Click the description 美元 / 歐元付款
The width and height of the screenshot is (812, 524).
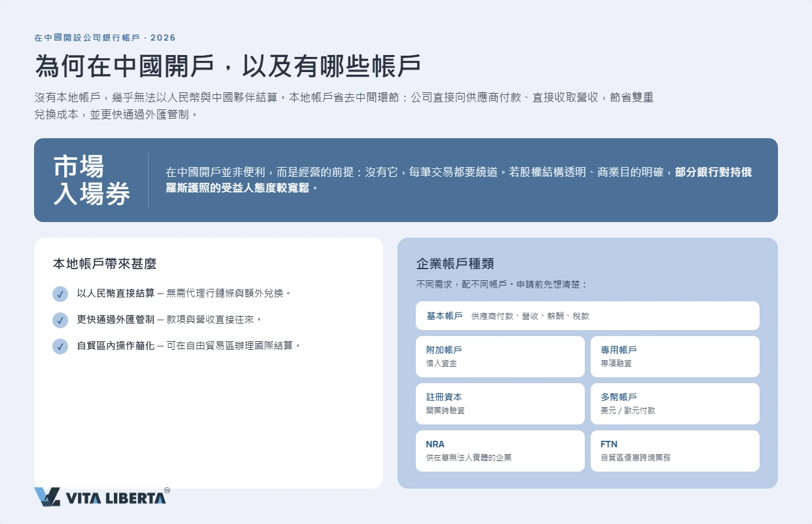pyautogui.click(x=627, y=411)
